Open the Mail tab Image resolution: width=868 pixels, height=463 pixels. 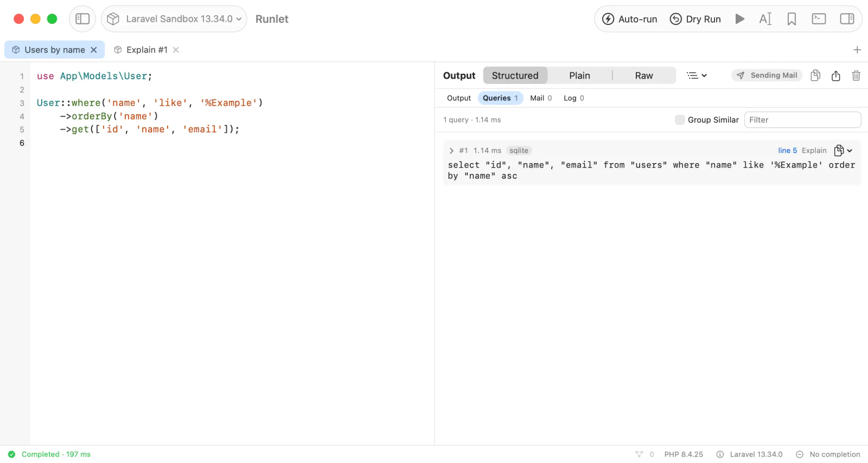[x=541, y=98]
